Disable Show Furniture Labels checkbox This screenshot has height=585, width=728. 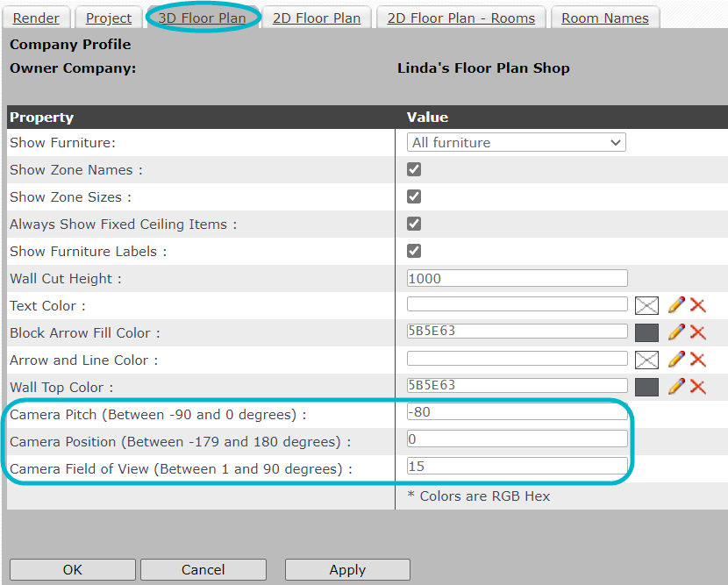pos(414,251)
